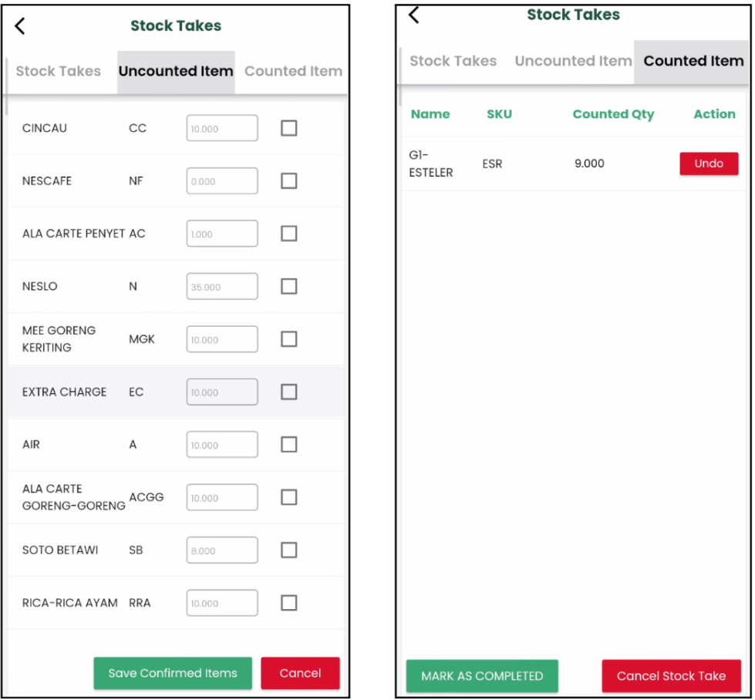Switch to Stock Takes tab on left screen
This screenshot has width=755, height=700.
59,72
